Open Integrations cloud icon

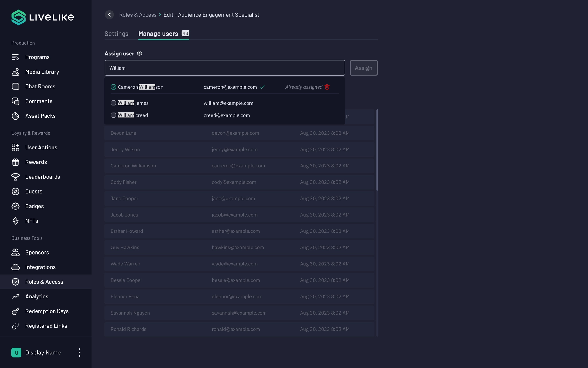coord(16,267)
